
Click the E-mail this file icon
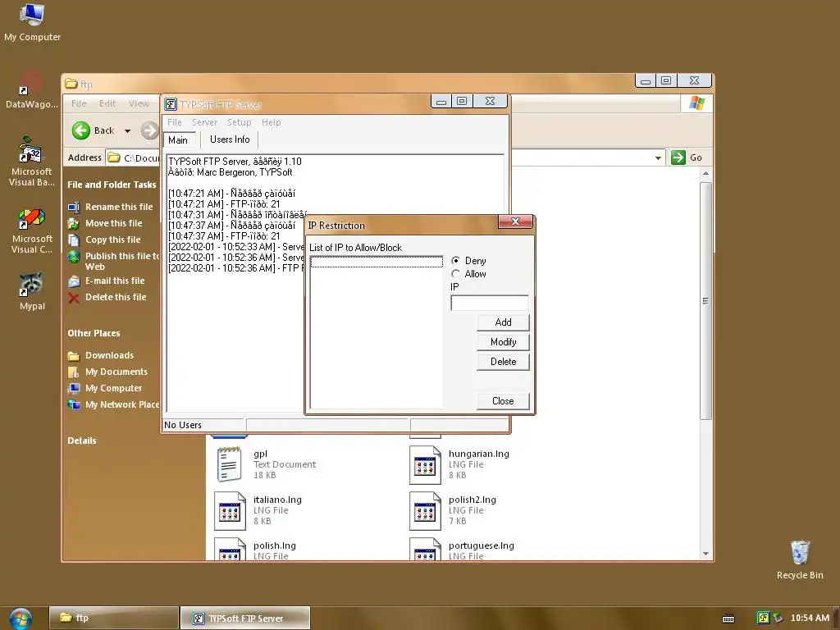[73, 281]
